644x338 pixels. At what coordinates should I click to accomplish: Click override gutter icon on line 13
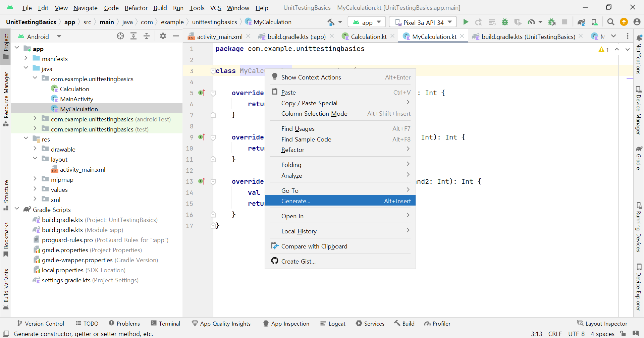pyautogui.click(x=202, y=181)
